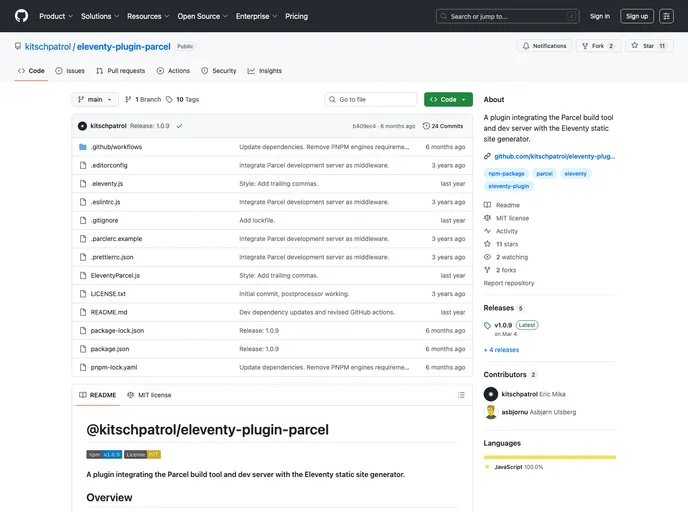Open commit hash b409ec4

tap(364, 126)
